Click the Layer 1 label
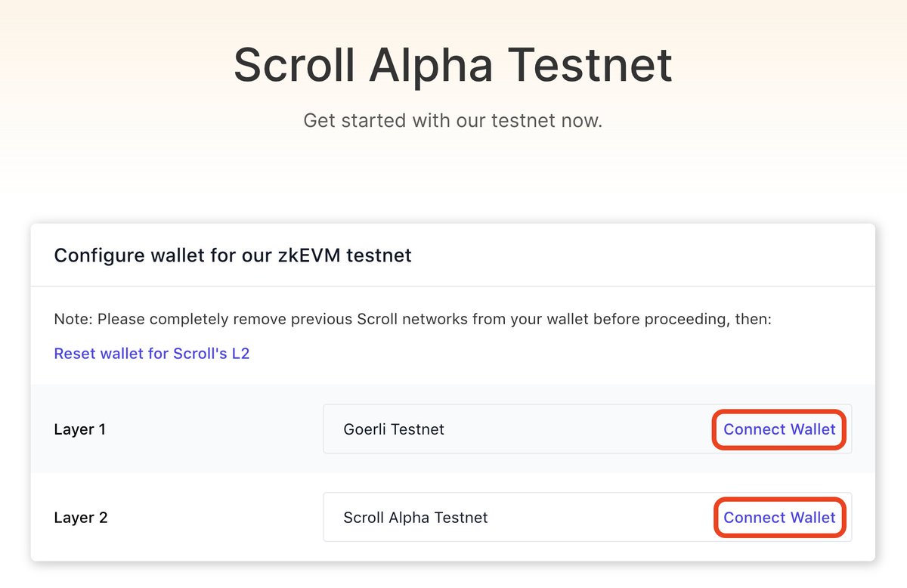Image resolution: width=907 pixels, height=588 pixels. [x=80, y=429]
